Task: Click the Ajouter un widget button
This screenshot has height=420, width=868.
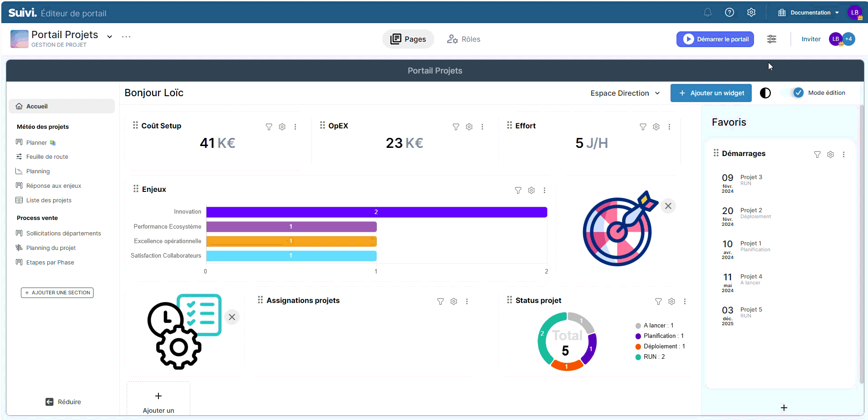Action: tap(711, 93)
